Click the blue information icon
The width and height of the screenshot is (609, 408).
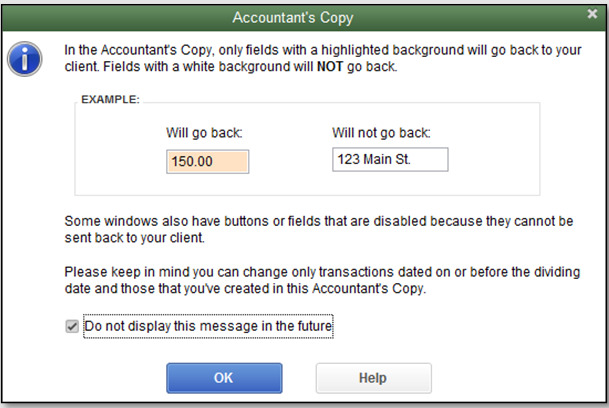click(x=24, y=59)
